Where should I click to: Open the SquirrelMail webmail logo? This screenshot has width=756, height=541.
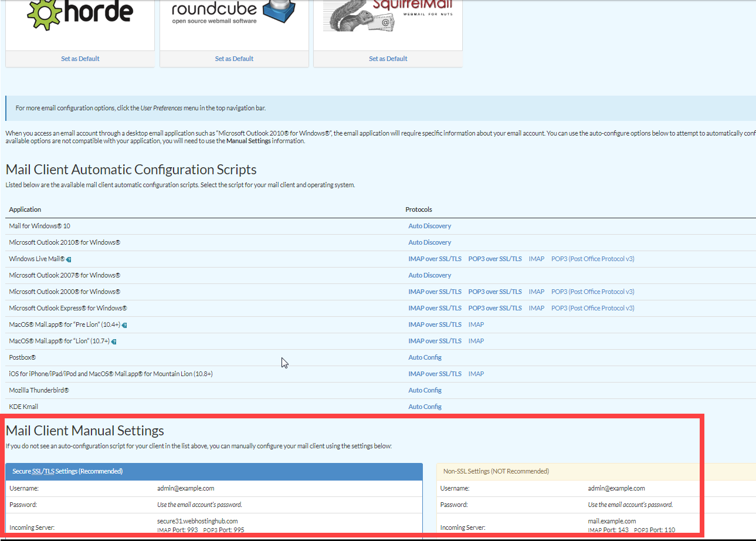(388, 15)
